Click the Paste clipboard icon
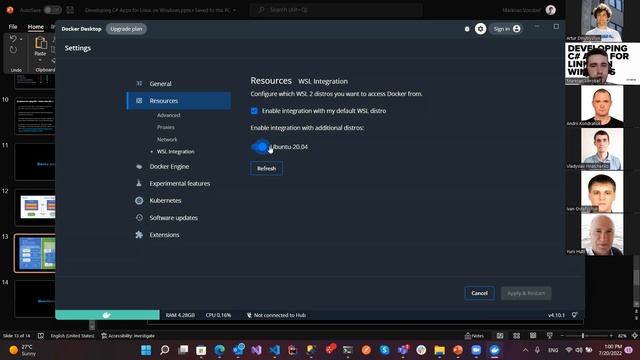640x360 pixels. (40, 43)
